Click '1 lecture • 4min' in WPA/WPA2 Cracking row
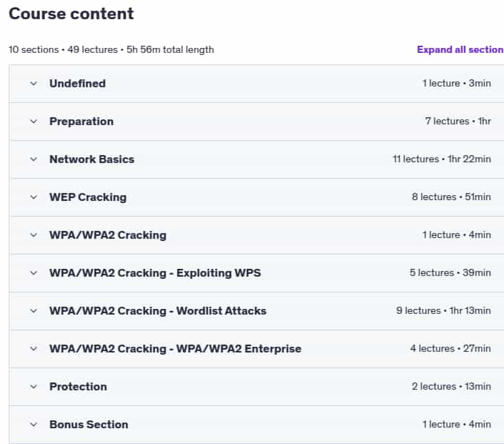The width and height of the screenshot is (504, 444). click(457, 235)
